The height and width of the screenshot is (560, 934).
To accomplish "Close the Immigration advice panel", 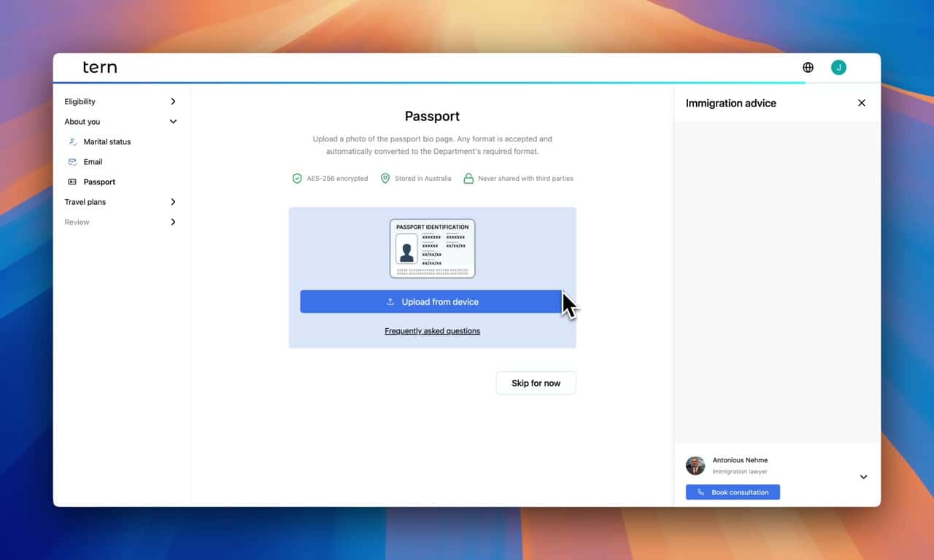I will pyautogui.click(x=862, y=104).
